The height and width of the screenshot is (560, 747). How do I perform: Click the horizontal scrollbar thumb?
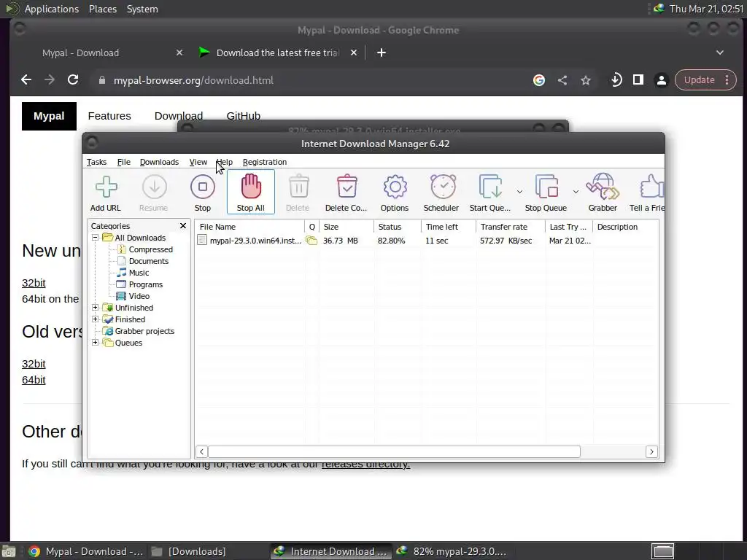395,451
